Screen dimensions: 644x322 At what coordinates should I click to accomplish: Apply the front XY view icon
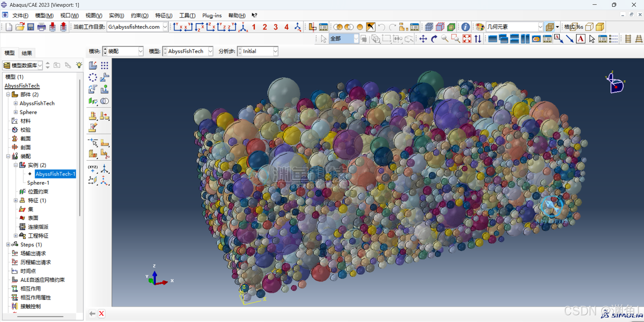click(177, 27)
